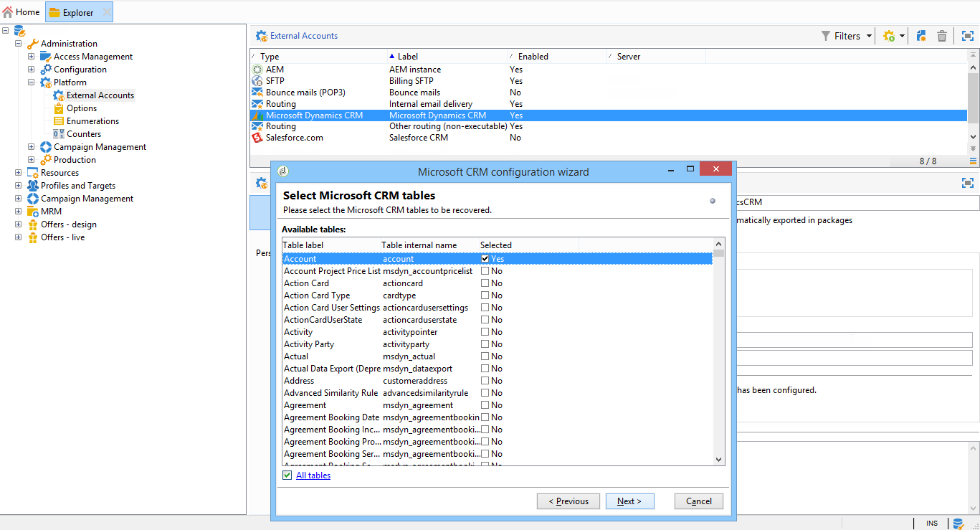Screen dimensions: 980x530
Task: Click the external accounts list scrollbar
Action: [x=973, y=102]
